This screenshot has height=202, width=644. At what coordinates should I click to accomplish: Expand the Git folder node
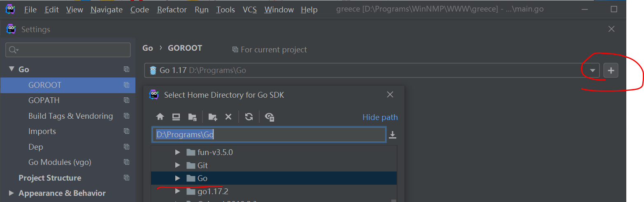pyautogui.click(x=177, y=165)
